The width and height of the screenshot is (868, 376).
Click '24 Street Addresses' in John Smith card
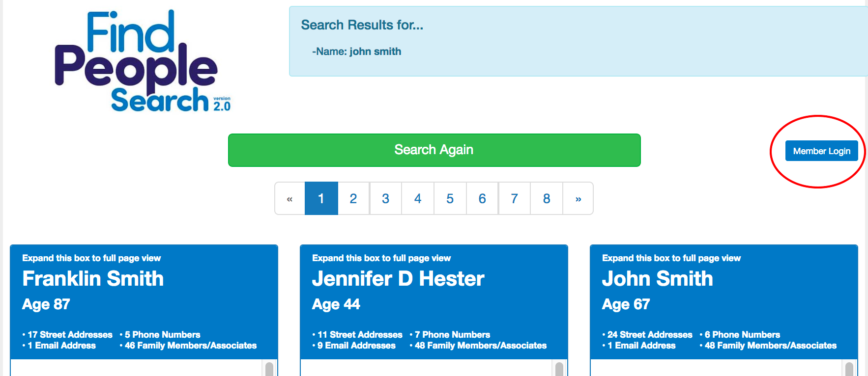[650, 335]
